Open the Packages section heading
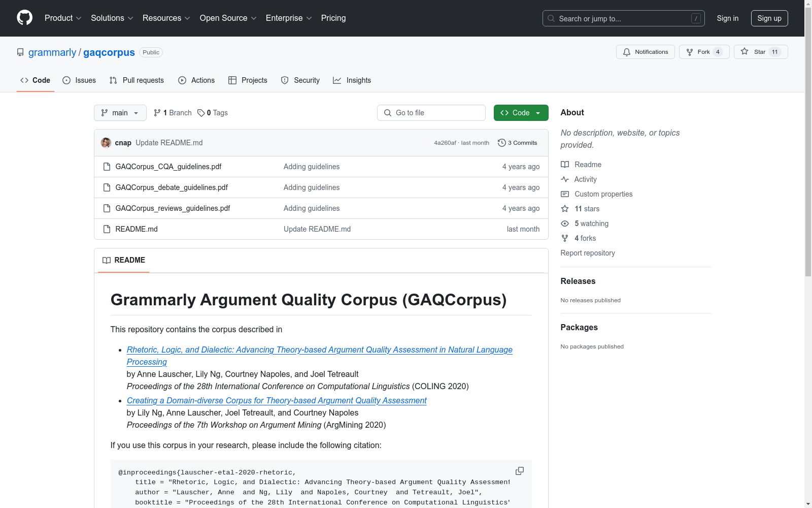 [579, 327]
